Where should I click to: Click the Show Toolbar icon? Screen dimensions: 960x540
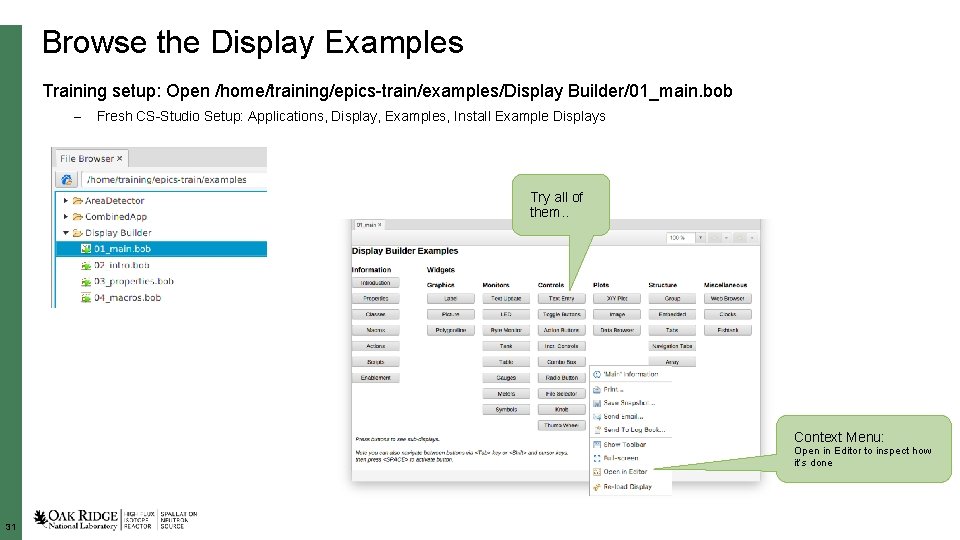tap(597, 444)
